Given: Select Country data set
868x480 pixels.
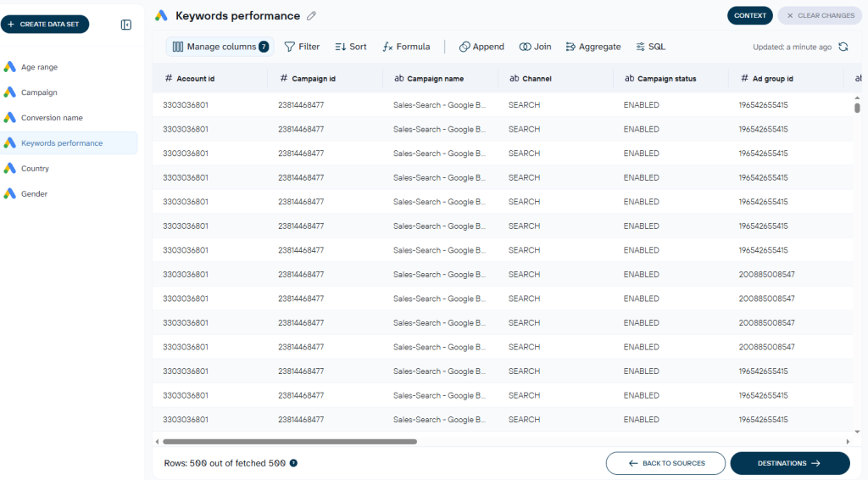Looking at the screenshot, I should [69, 168].
